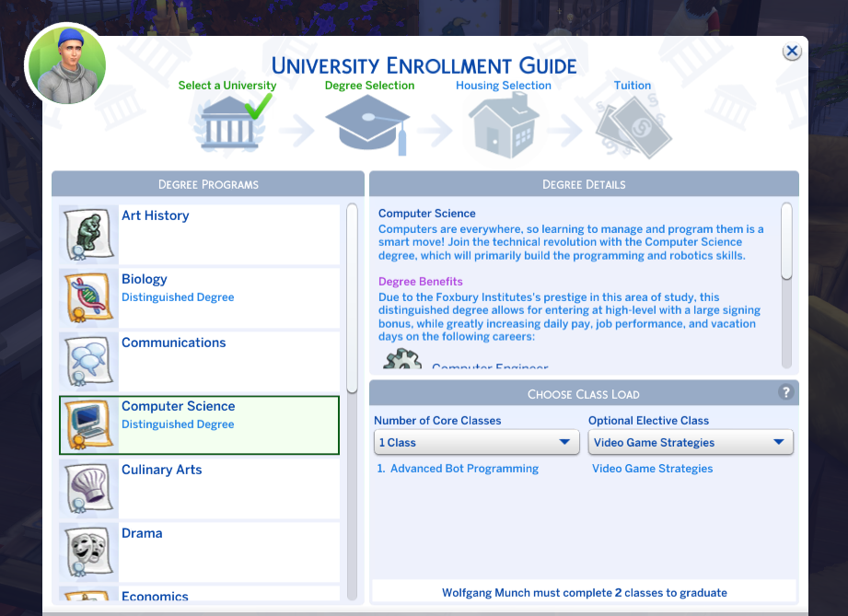Viewport: 848px width, 616px height.
Task: Click the money bills tuition icon
Action: point(633,128)
